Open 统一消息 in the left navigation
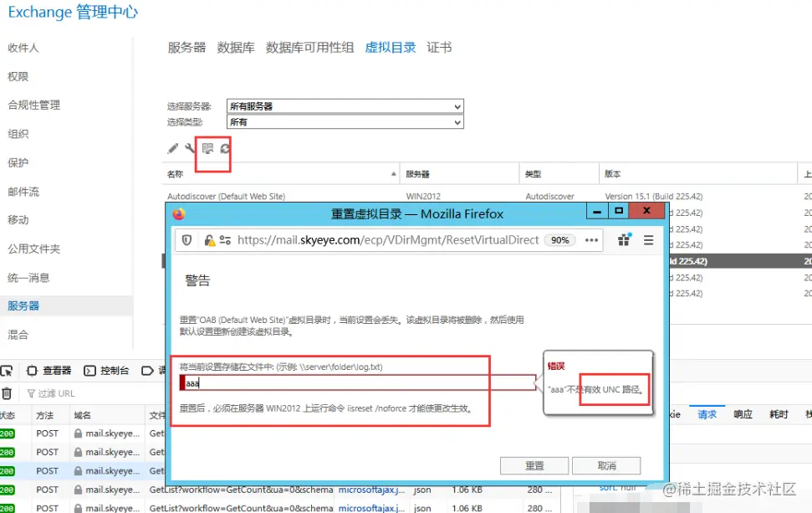This screenshot has width=812, height=513. [x=28, y=278]
